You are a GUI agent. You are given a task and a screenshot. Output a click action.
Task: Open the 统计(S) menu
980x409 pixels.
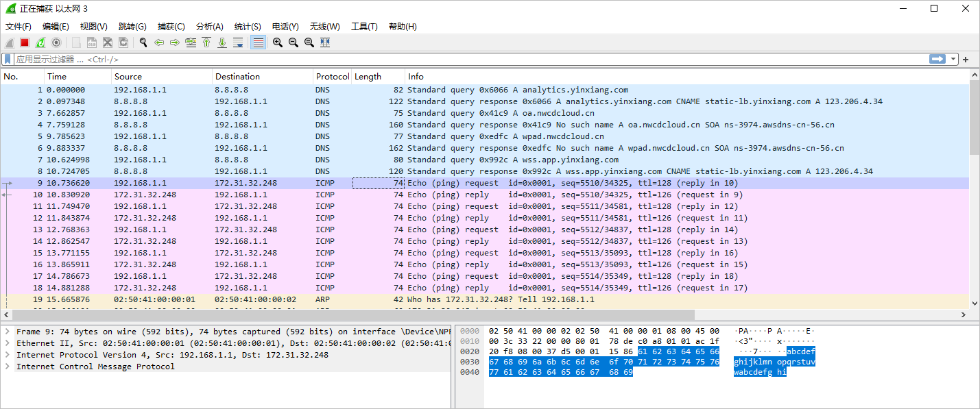[x=248, y=27]
